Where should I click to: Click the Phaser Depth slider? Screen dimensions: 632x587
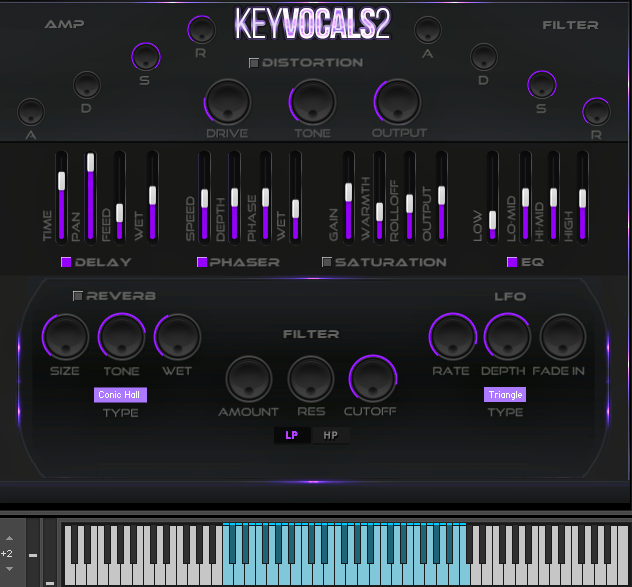234,198
